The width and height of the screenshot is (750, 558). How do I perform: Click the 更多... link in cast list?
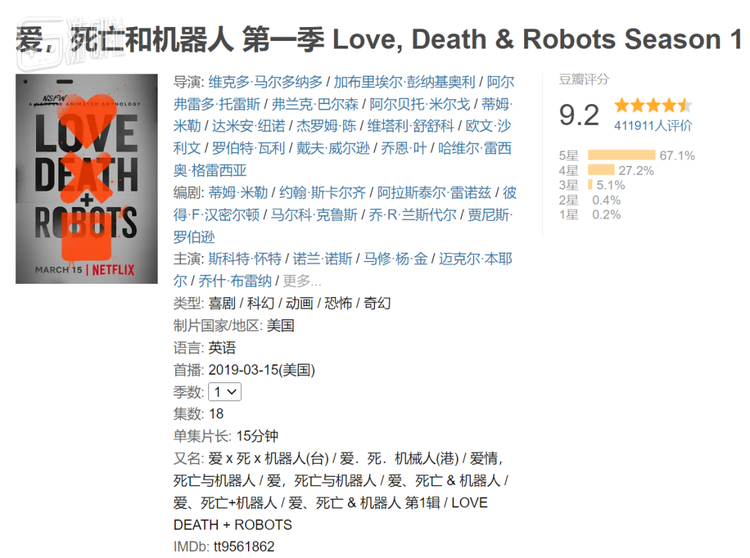(302, 281)
